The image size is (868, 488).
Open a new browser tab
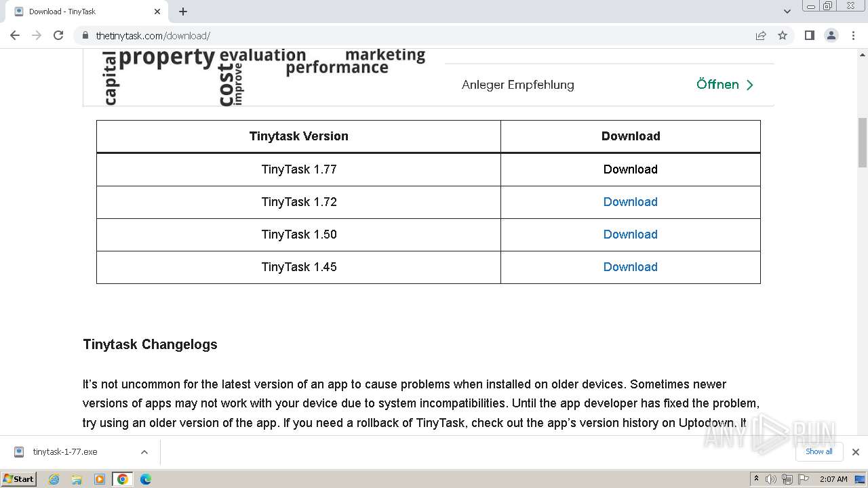(x=183, y=12)
